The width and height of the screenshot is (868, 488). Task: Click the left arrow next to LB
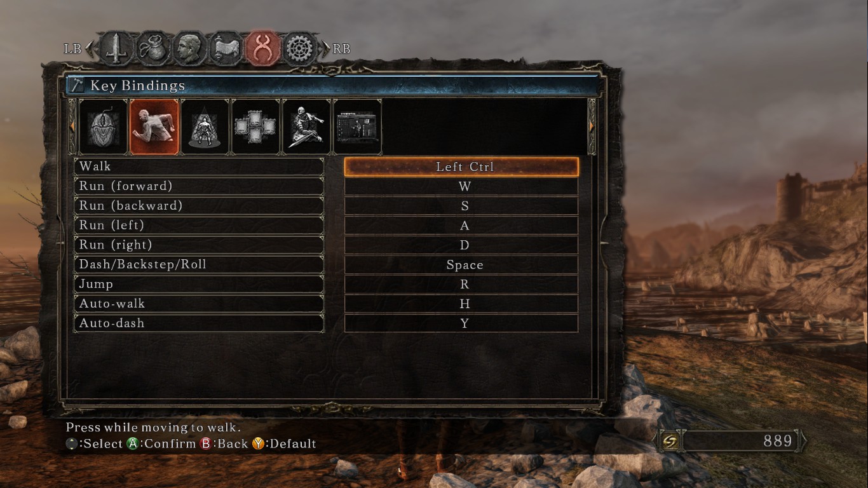point(89,48)
